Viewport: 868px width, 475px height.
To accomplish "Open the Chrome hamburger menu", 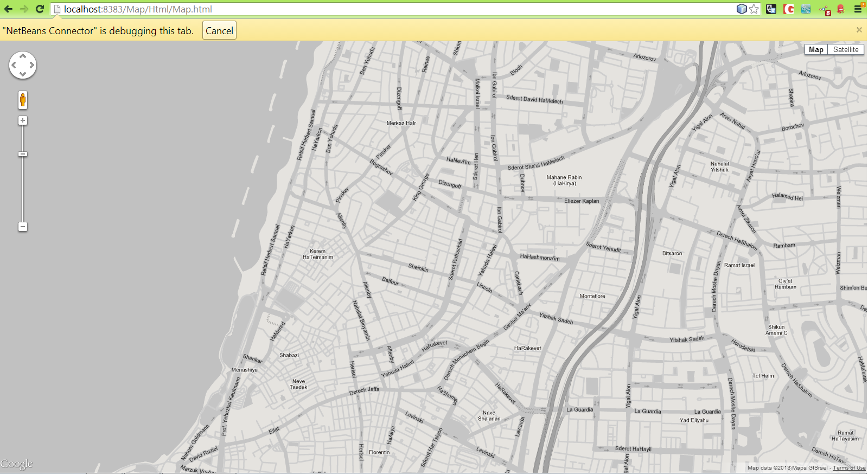I will click(858, 9).
